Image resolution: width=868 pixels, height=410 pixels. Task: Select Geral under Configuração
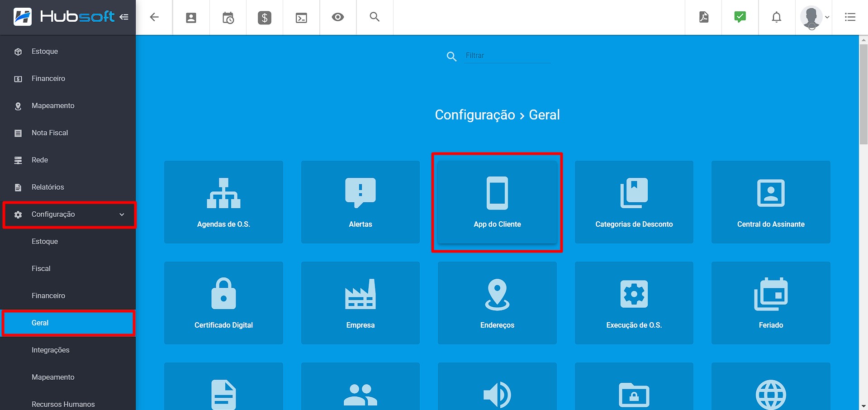pos(68,323)
